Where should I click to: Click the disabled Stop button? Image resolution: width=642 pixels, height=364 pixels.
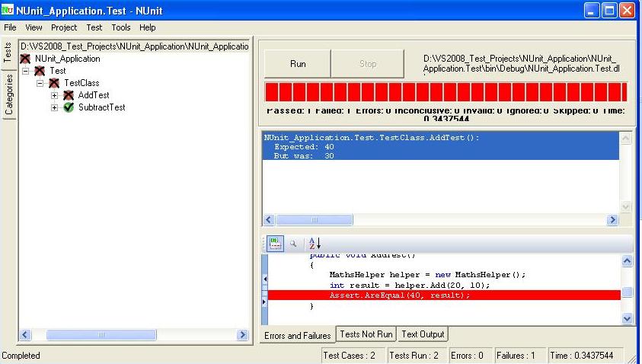(x=367, y=64)
